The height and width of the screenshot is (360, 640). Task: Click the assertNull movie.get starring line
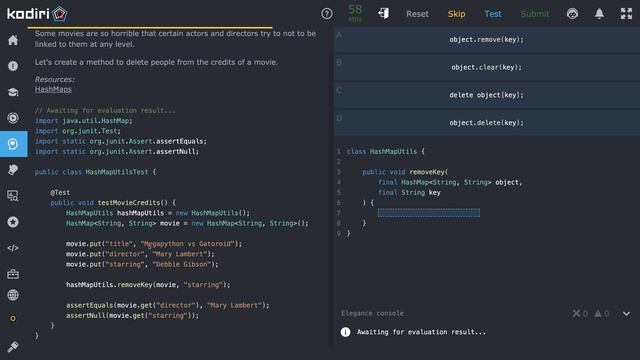click(132, 316)
